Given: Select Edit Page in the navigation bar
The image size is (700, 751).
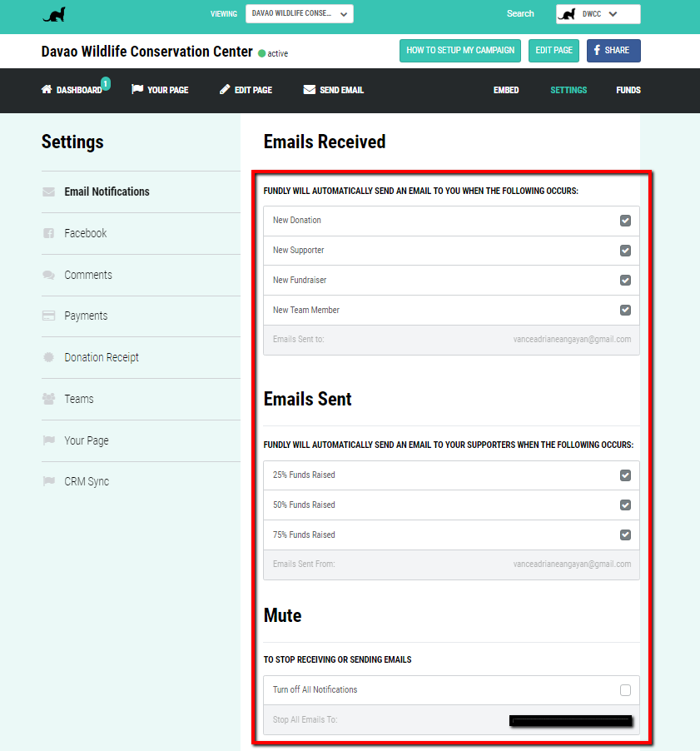Looking at the screenshot, I should tap(246, 90).
